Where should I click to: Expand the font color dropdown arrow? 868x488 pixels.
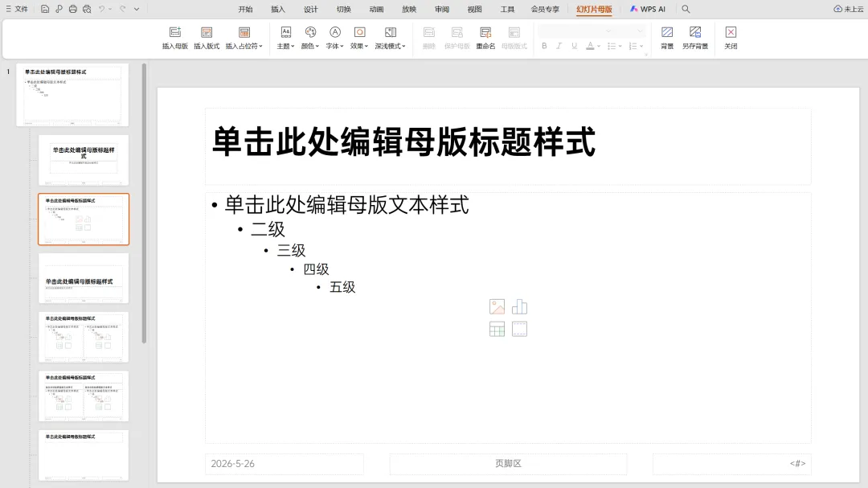(599, 47)
